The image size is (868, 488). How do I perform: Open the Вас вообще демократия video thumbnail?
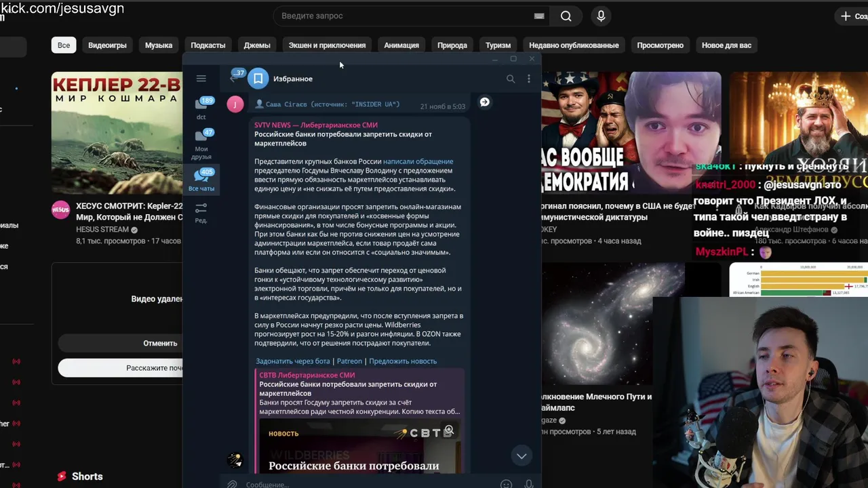point(631,133)
